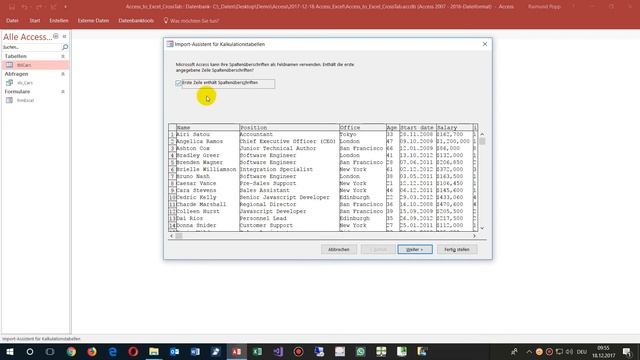Click the Access icon on the taskbar
The width and height of the screenshot is (640, 360).
[237, 351]
